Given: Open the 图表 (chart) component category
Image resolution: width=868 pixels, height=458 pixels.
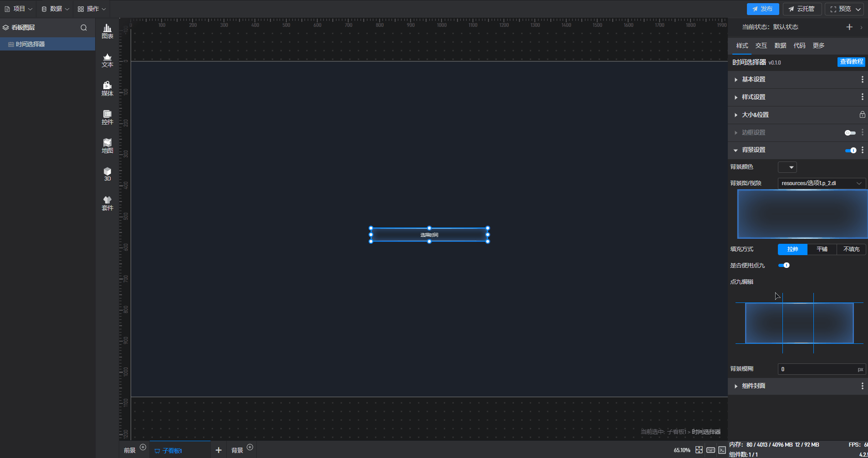Looking at the screenshot, I should point(107,31).
